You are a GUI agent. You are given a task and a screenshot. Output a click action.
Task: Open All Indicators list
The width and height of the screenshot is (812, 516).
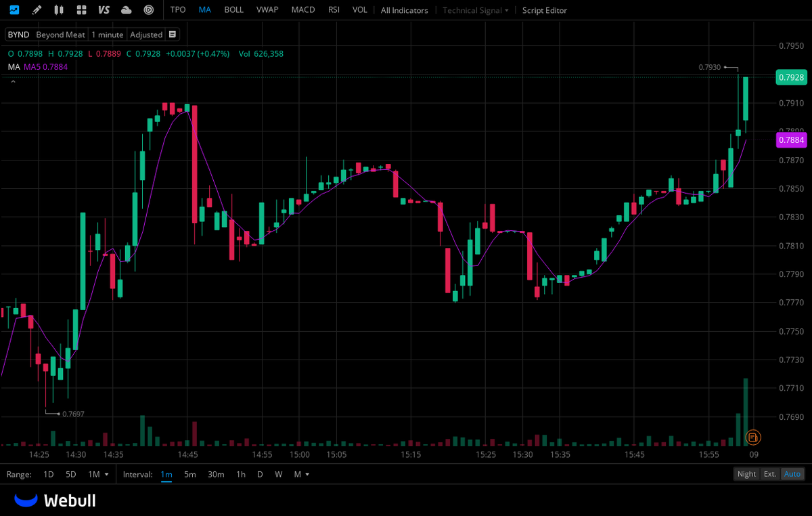[405, 10]
